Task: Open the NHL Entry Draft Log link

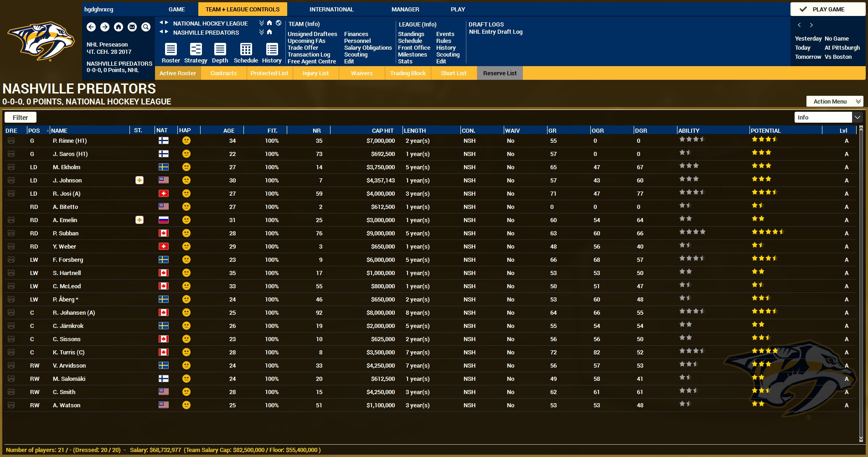Action: coord(496,32)
